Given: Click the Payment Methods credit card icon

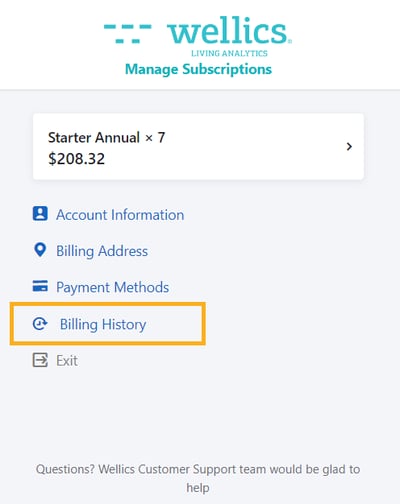Looking at the screenshot, I should point(40,286).
